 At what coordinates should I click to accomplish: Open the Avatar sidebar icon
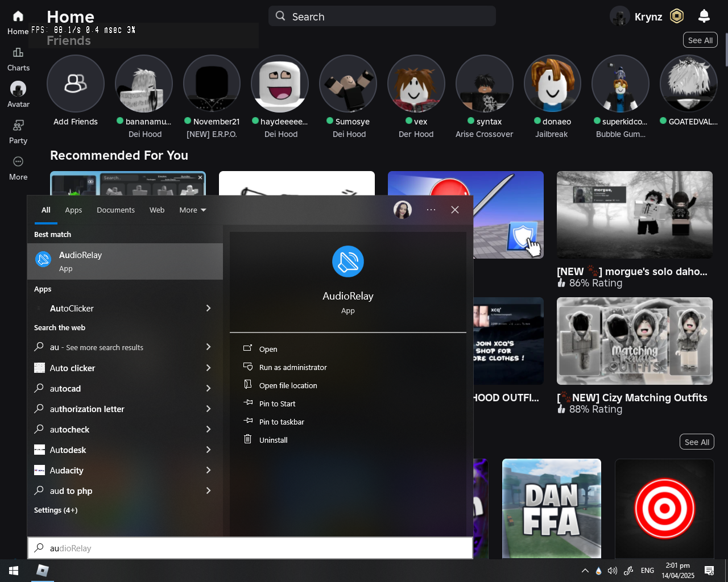pyautogui.click(x=18, y=89)
